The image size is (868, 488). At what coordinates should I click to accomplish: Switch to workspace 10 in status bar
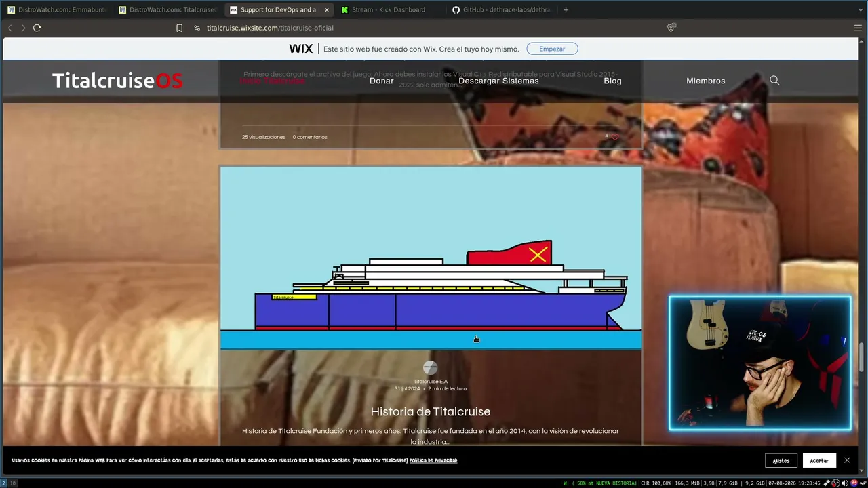click(13, 483)
